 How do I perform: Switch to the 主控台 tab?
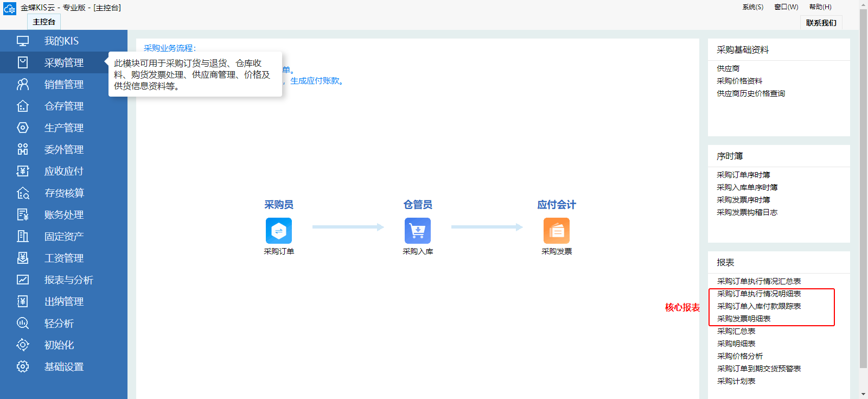pos(44,22)
